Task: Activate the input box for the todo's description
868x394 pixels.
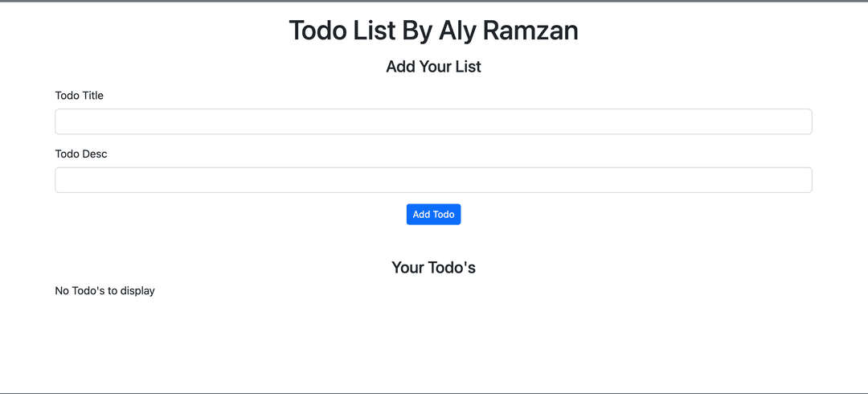Action: coord(433,180)
